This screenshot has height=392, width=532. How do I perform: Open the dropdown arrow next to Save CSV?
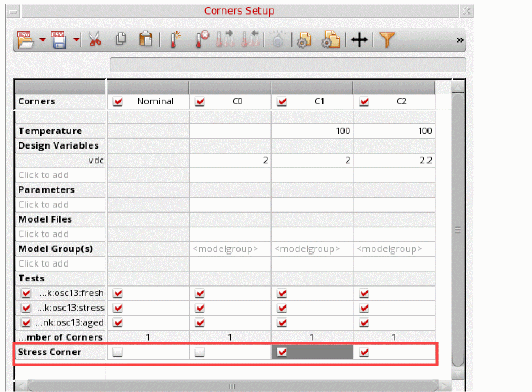coord(76,40)
